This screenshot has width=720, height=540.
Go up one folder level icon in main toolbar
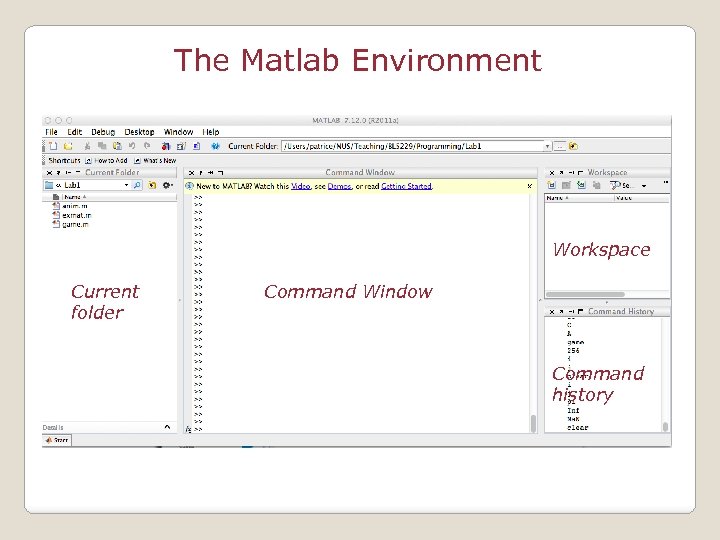click(x=573, y=146)
